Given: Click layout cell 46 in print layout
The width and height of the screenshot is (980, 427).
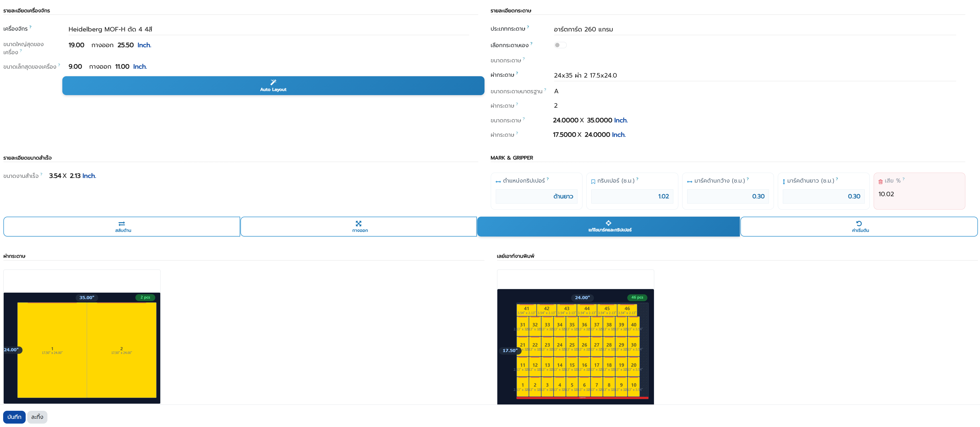Looking at the screenshot, I should [627, 310].
